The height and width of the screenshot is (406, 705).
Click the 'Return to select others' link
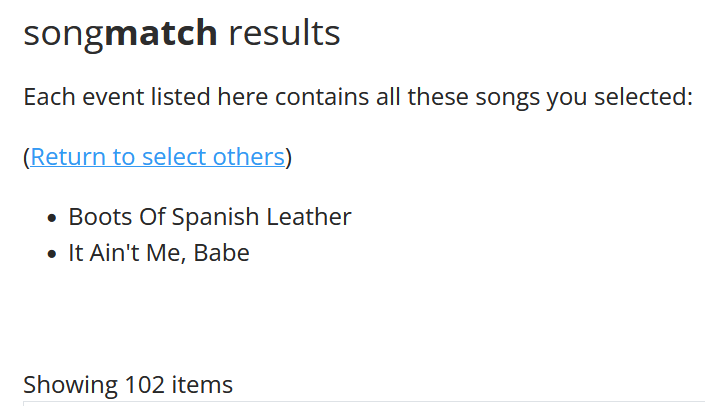tap(157, 157)
